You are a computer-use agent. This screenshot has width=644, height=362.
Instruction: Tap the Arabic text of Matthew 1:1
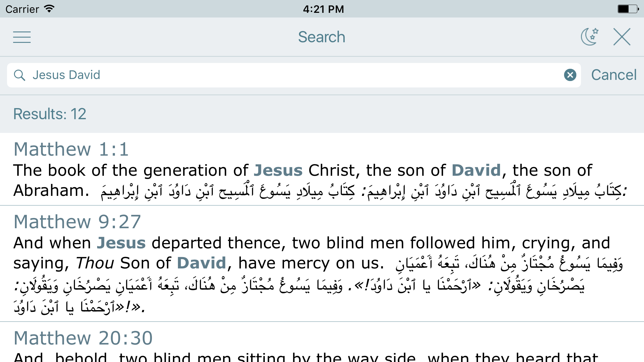pyautogui.click(x=362, y=191)
